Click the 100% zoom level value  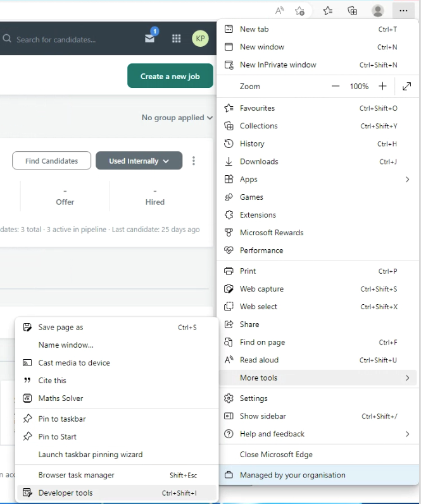(359, 87)
